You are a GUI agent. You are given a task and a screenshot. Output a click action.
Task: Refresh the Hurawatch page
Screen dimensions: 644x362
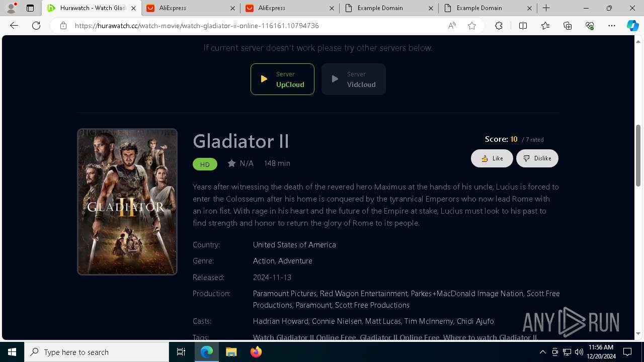(x=36, y=26)
